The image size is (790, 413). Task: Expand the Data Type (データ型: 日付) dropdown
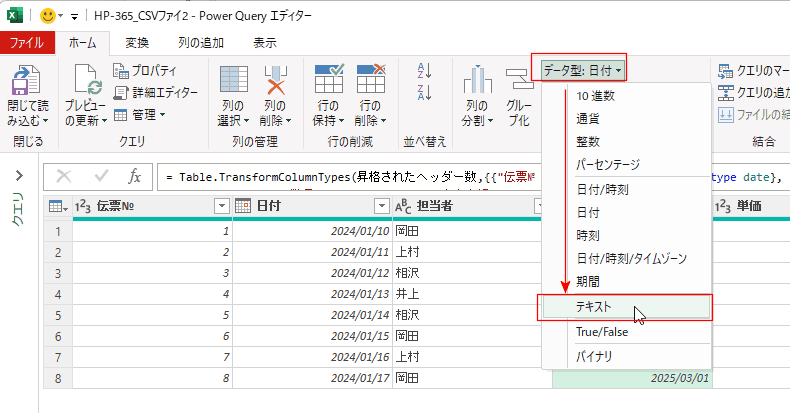click(x=582, y=70)
